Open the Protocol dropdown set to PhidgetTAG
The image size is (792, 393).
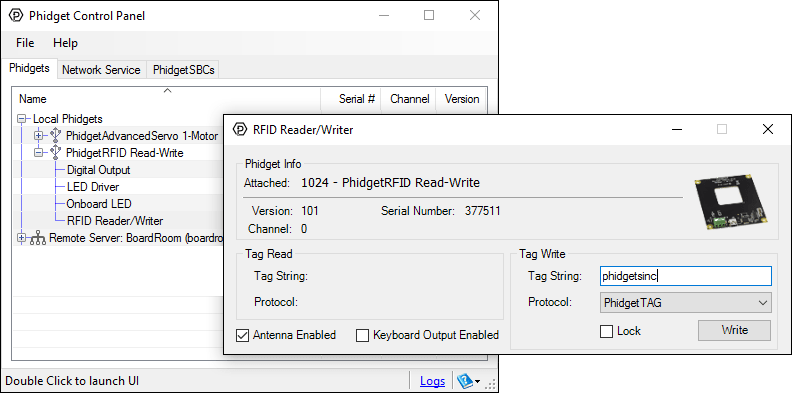685,303
